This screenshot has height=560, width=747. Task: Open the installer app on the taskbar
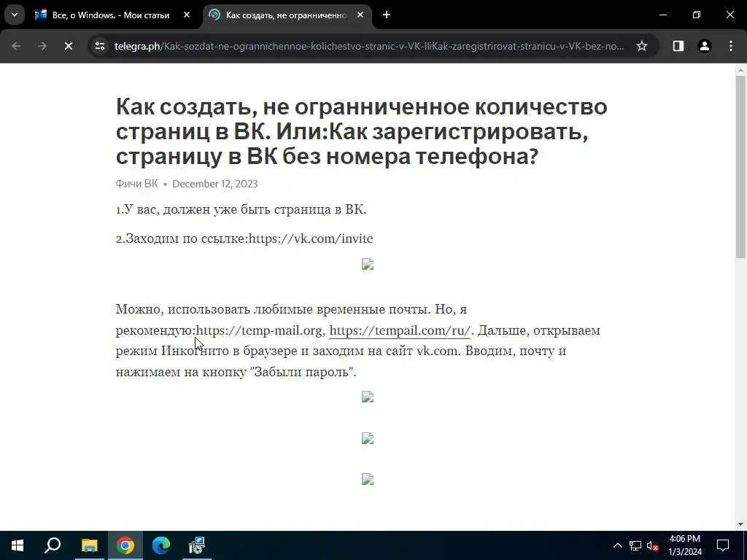tap(197, 545)
